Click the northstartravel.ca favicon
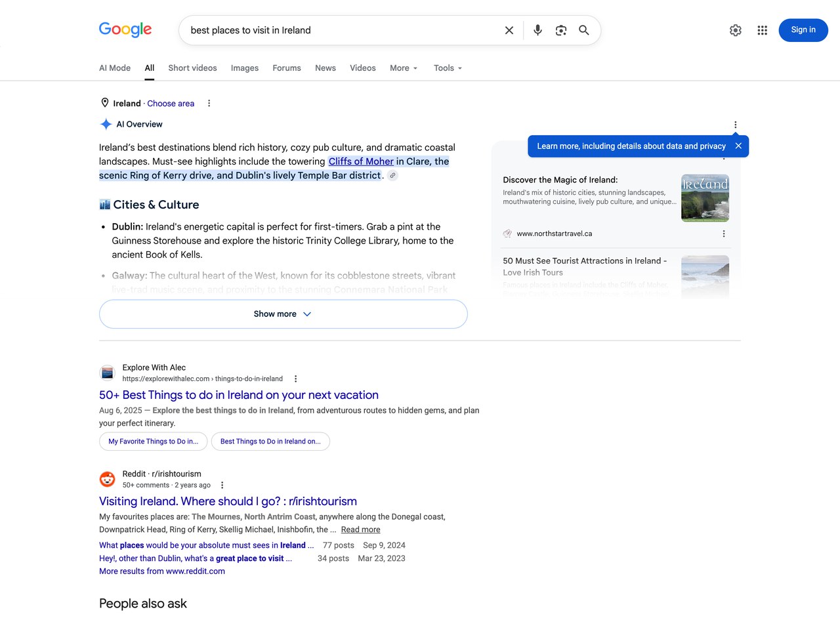840x620 pixels. coord(507,234)
